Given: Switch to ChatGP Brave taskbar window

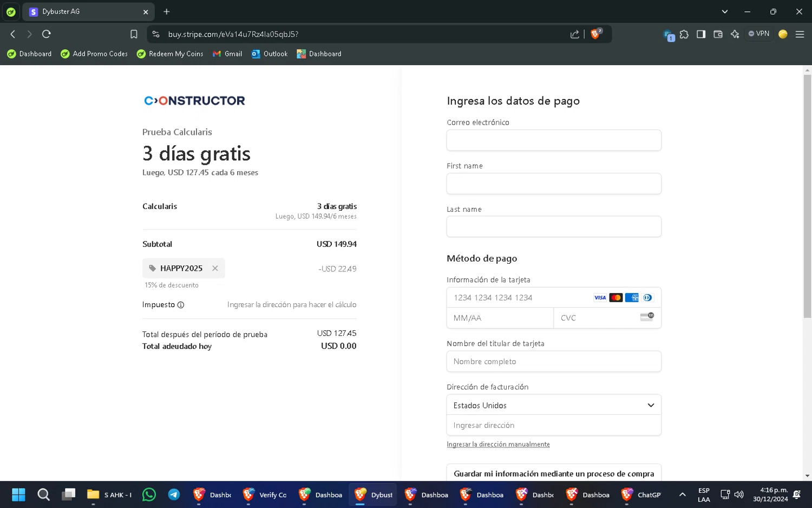Looking at the screenshot, I should tap(641, 494).
